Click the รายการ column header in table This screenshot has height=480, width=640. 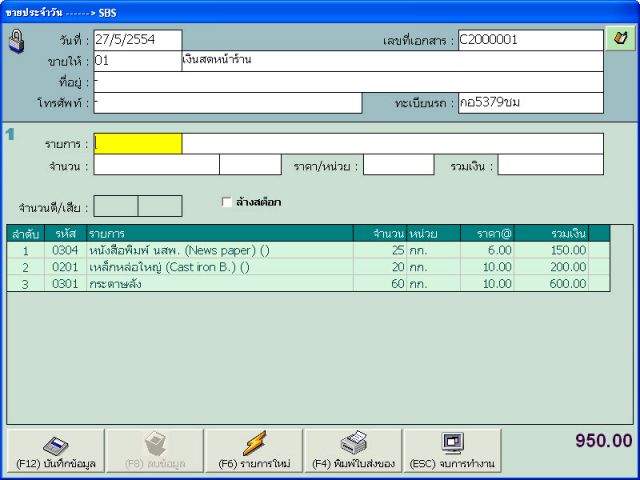tap(220, 234)
